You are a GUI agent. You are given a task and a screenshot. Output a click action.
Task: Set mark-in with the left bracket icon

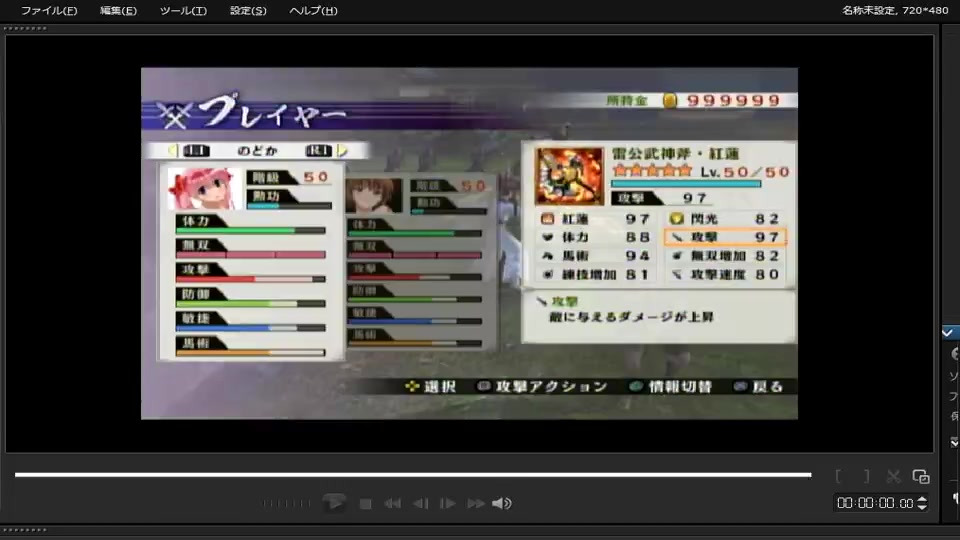(x=838, y=476)
